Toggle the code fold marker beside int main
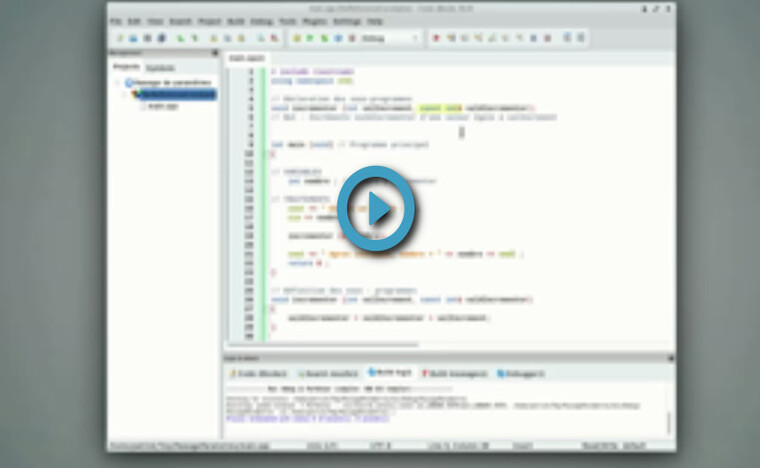Screen dimensions: 760x468 263,145
